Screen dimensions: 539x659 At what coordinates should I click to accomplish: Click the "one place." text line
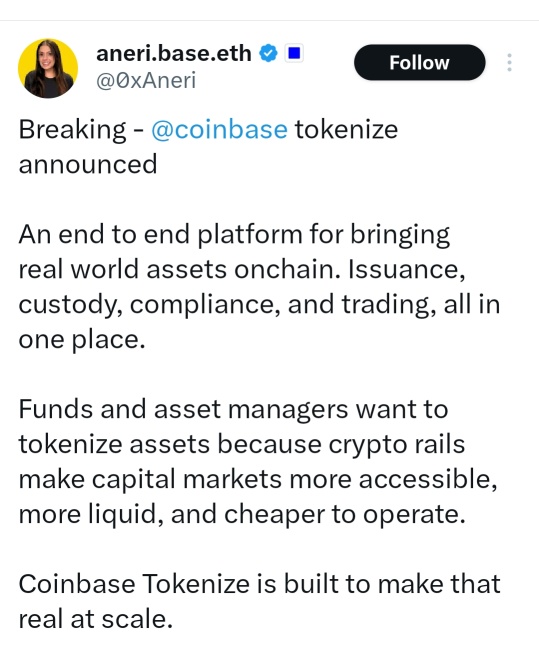(82, 340)
